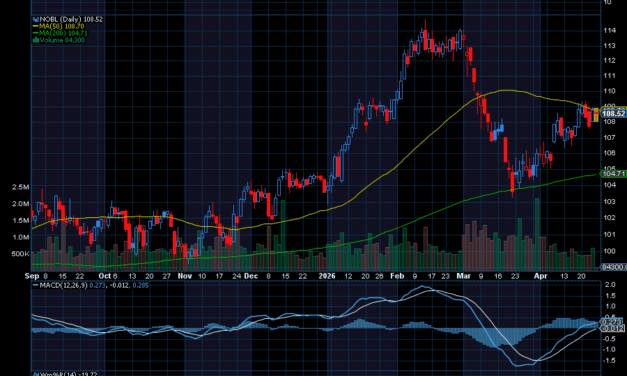627x376 pixels.
Task: Click the 110 price axis label
Action: click(x=609, y=91)
